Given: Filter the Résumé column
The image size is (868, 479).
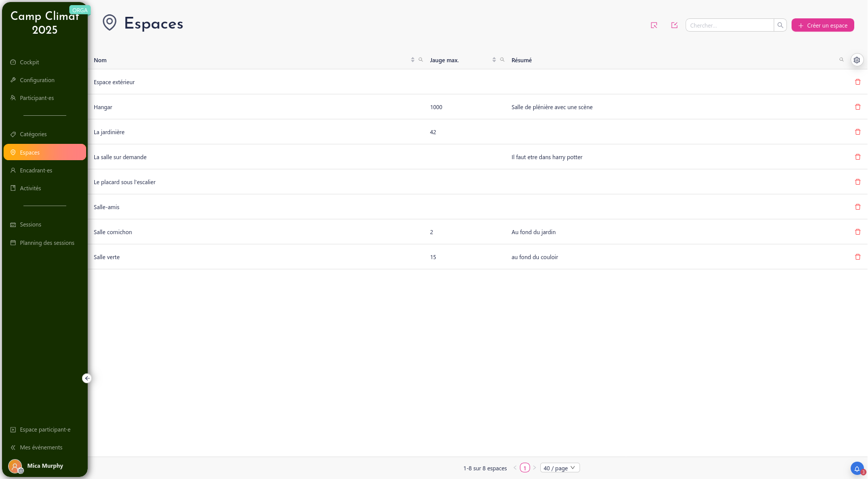Looking at the screenshot, I should coord(841,60).
